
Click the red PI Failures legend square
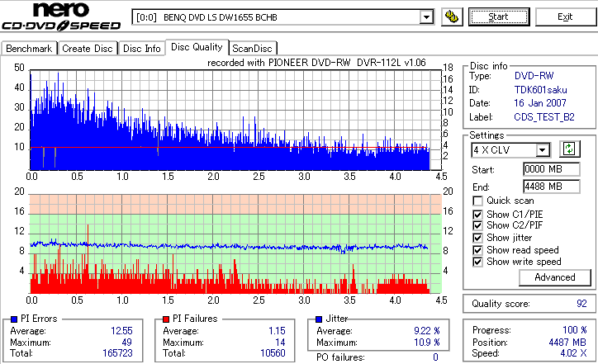point(166,319)
